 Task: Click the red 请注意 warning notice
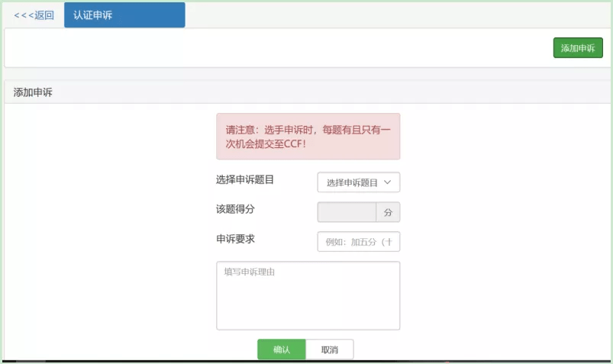click(308, 137)
